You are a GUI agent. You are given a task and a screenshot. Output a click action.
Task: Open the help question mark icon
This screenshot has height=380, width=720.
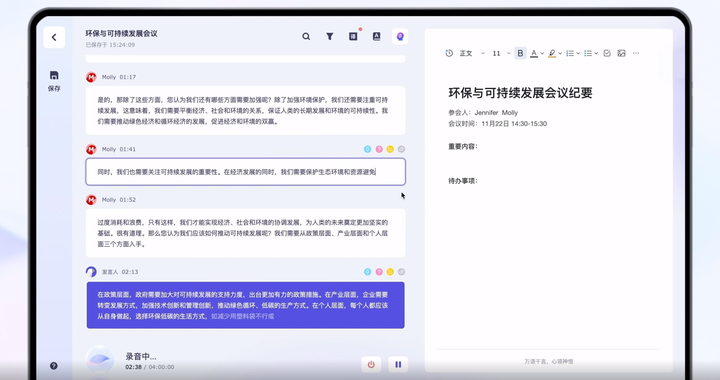[54, 366]
